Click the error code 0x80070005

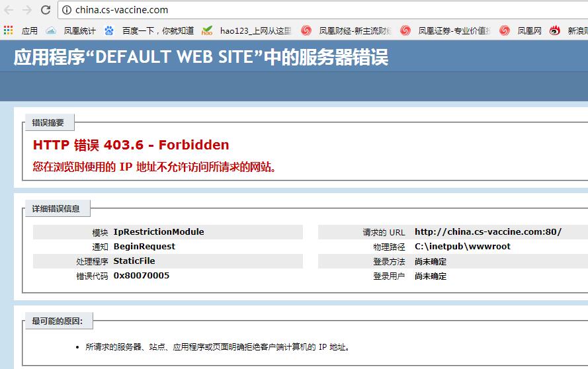142,276
